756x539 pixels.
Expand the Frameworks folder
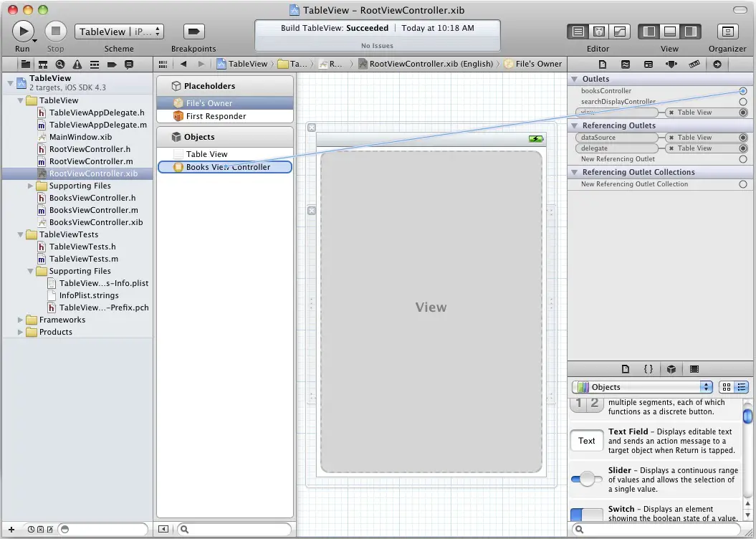21,320
